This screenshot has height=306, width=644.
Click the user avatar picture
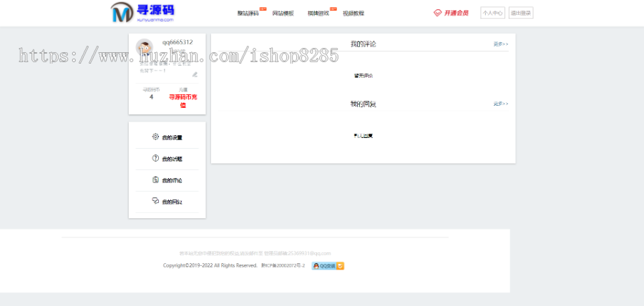pos(145,48)
